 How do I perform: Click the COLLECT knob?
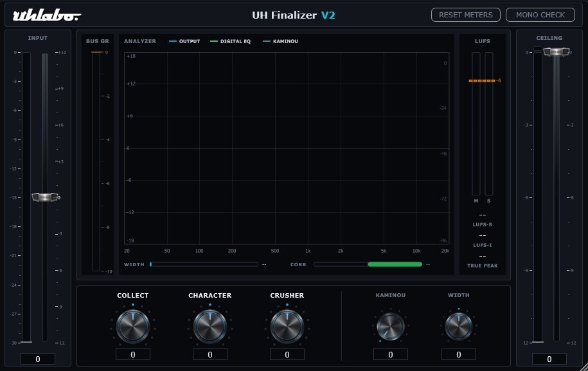coord(133,327)
